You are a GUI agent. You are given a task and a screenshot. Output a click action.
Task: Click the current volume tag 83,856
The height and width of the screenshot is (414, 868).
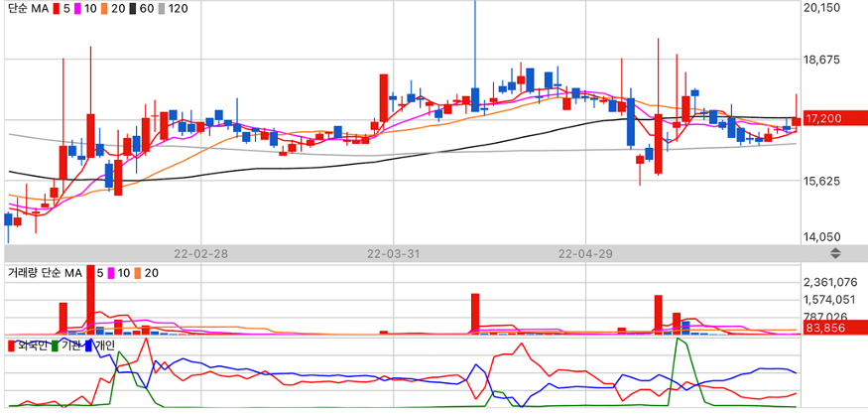(x=835, y=328)
